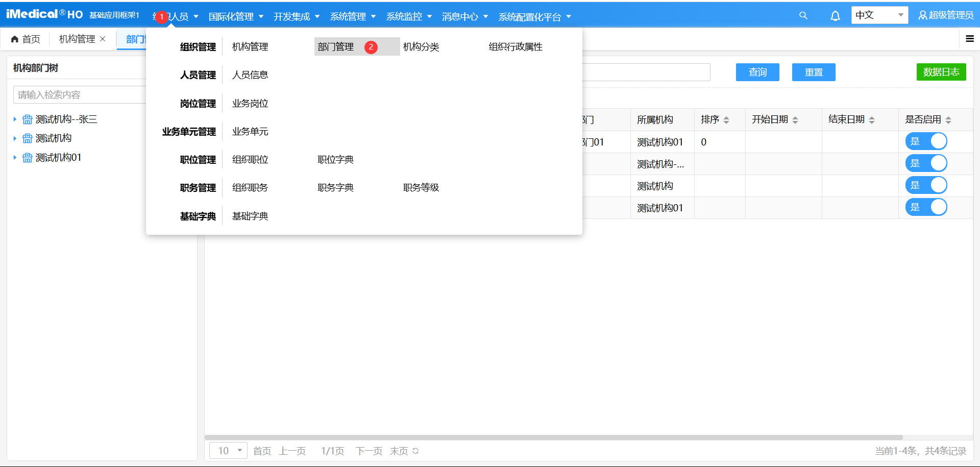Click the building icon beside 测试机构--张三

click(x=27, y=119)
